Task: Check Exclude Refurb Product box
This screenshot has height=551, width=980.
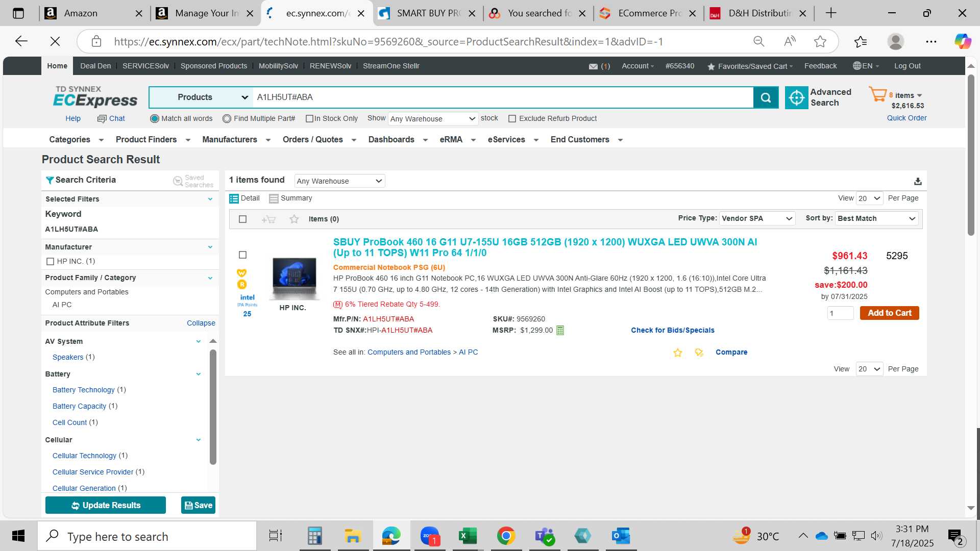Action: click(x=512, y=119)
